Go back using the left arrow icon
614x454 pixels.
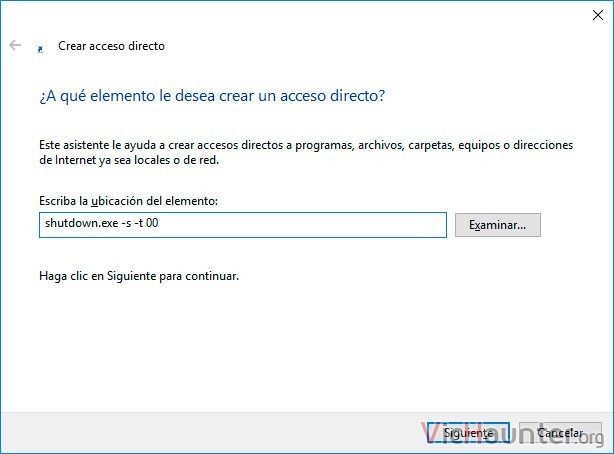15,45
